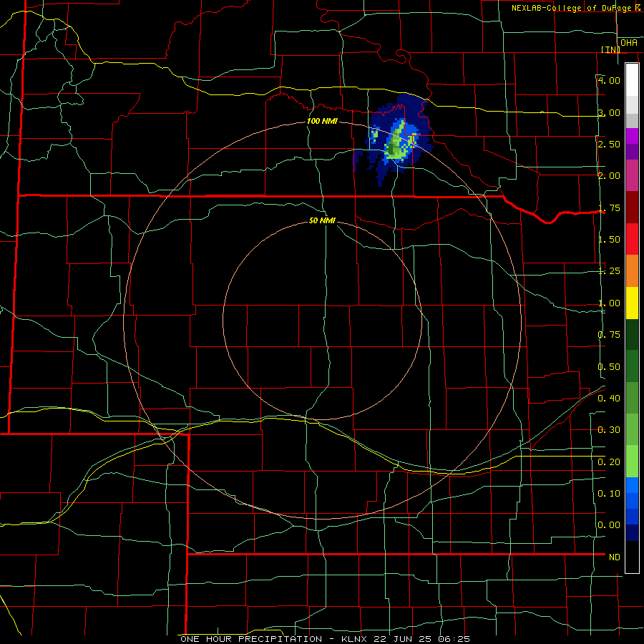Click the 0.30 legend value

click(609, 430)
